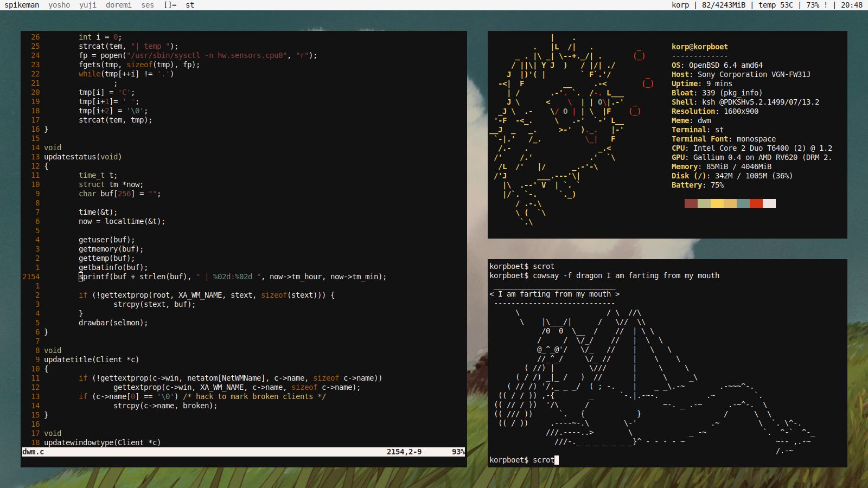
Task: Choose the teal color block
Action: [743, 204]
